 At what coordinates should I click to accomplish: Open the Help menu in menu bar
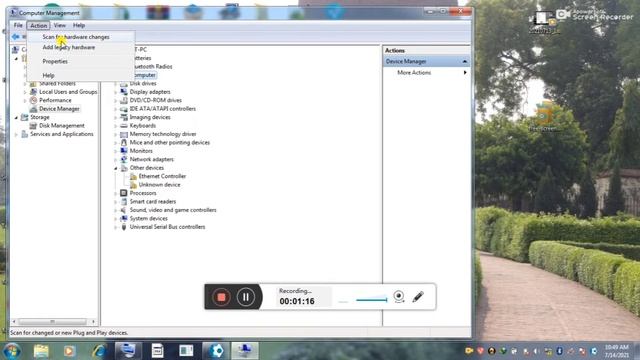click(79, 25)
